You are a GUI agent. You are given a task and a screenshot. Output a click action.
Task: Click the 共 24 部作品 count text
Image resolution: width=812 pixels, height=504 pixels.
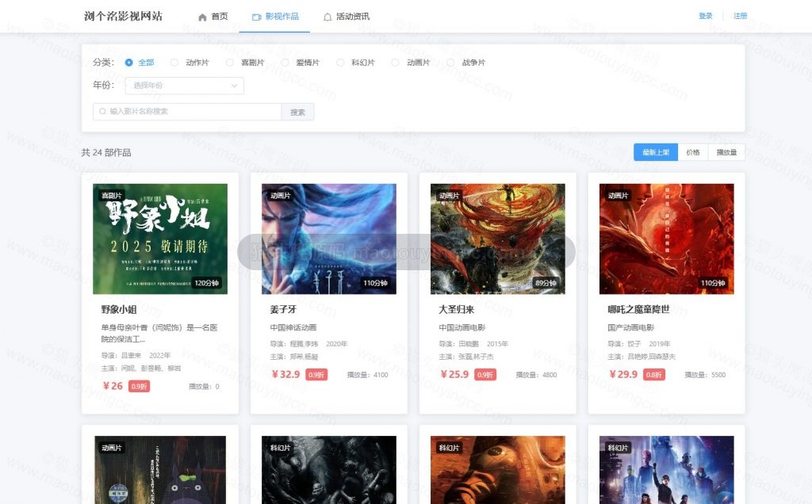pyautogui.click(x=106, y=153)
